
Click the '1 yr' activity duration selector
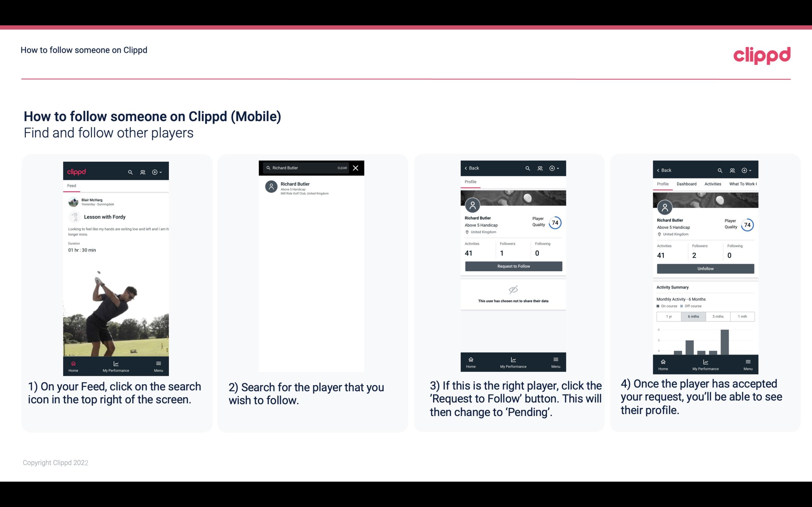coord(668,316)
